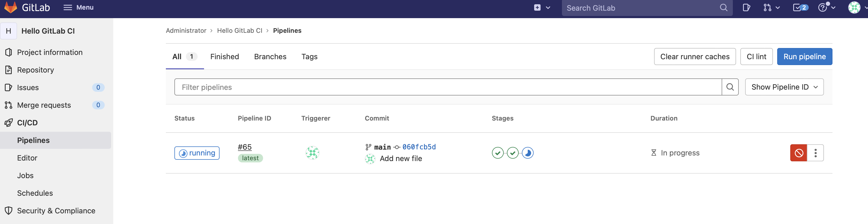Cancel the running pipeline with red button
Viewport: 868px width, 224px height.
pyautogui.click(x=798, y=153)
